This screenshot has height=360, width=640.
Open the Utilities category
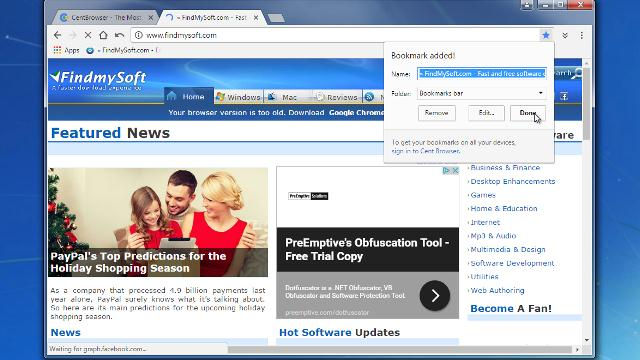tap(484, 277)
